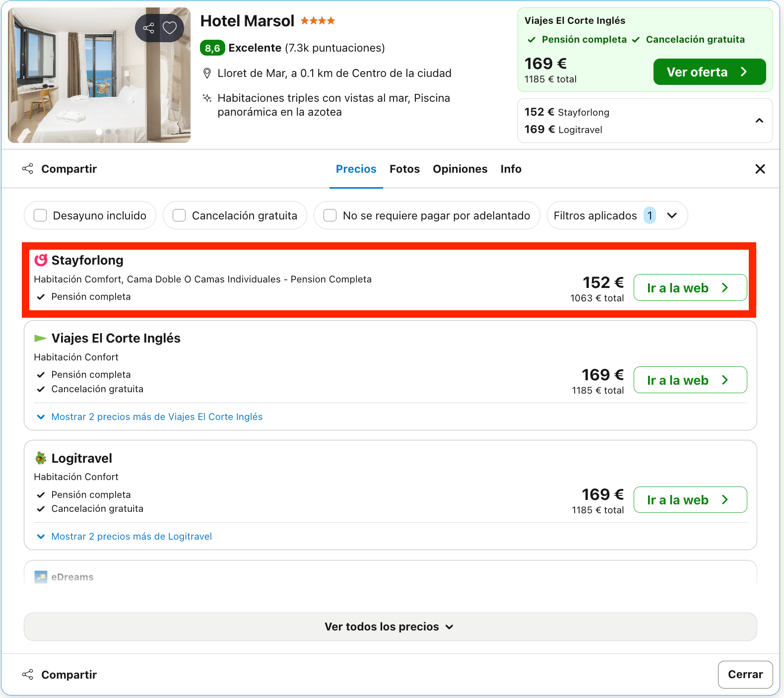784x698 pixels.
Task: Go to Stayforlong web for 152 €
Action: pos(690,288)
